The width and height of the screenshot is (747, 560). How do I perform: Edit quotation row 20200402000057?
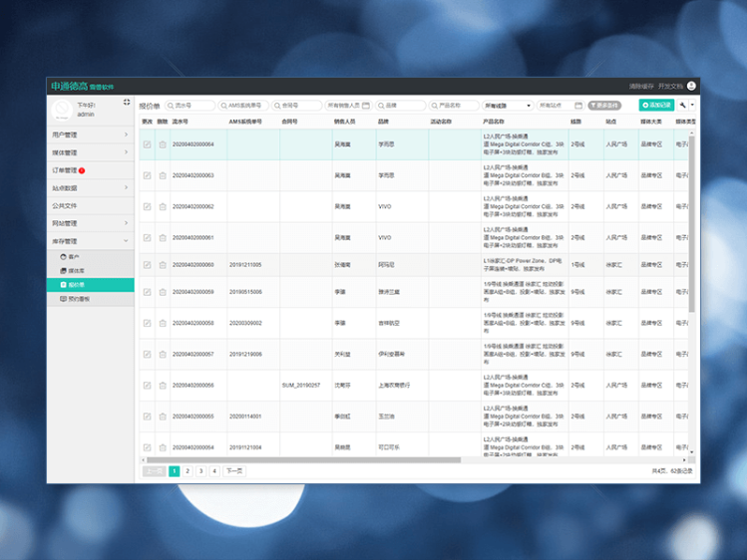pos(148,354)
